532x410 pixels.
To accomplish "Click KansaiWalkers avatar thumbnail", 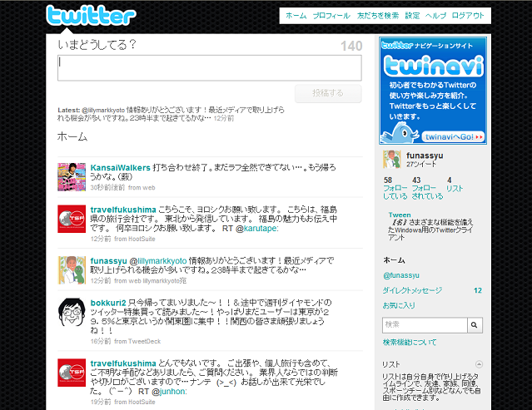I will pos(72,177).
